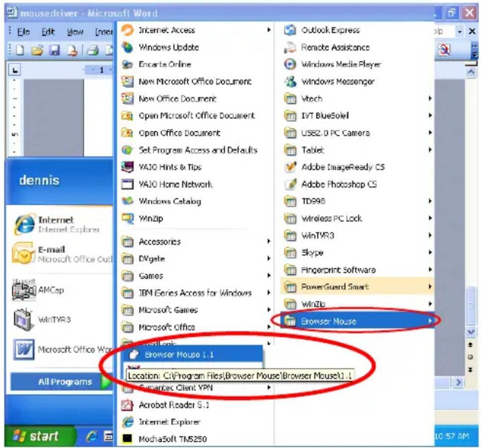
Task: Open the Skype program folder
Action: [x=357, y=252]
